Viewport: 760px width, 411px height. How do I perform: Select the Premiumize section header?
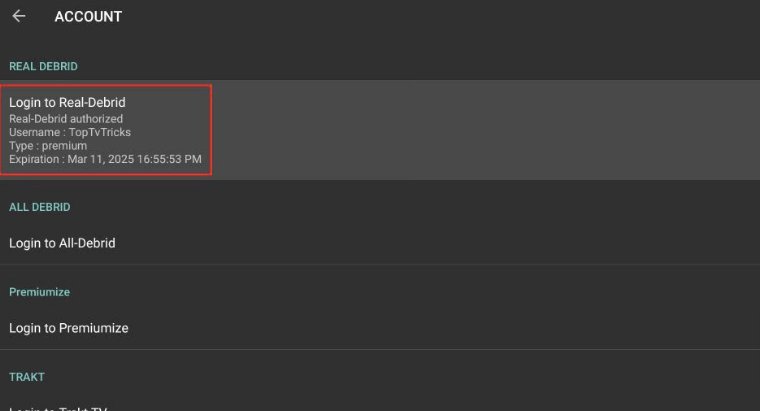point(39,292)
